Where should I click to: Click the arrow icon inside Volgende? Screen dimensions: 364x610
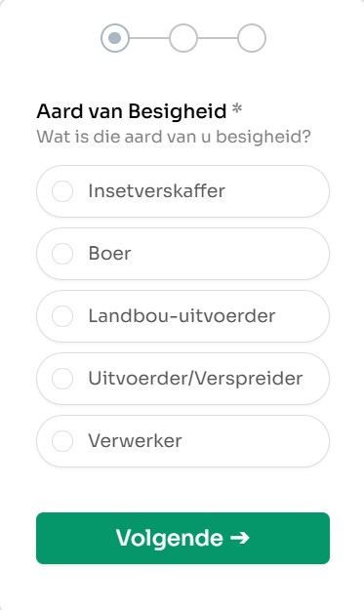pyautogui.click(x=240, y=538)
